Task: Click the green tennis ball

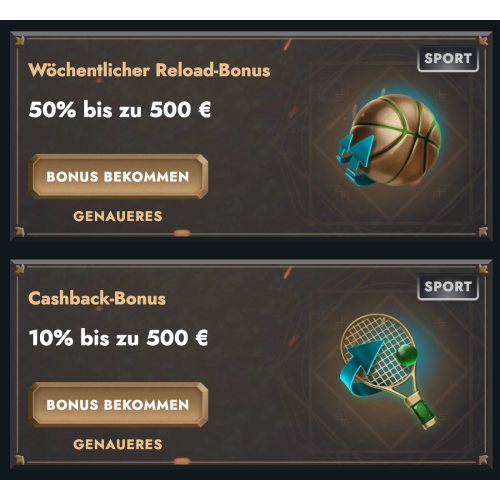Action: pos(407,354)
